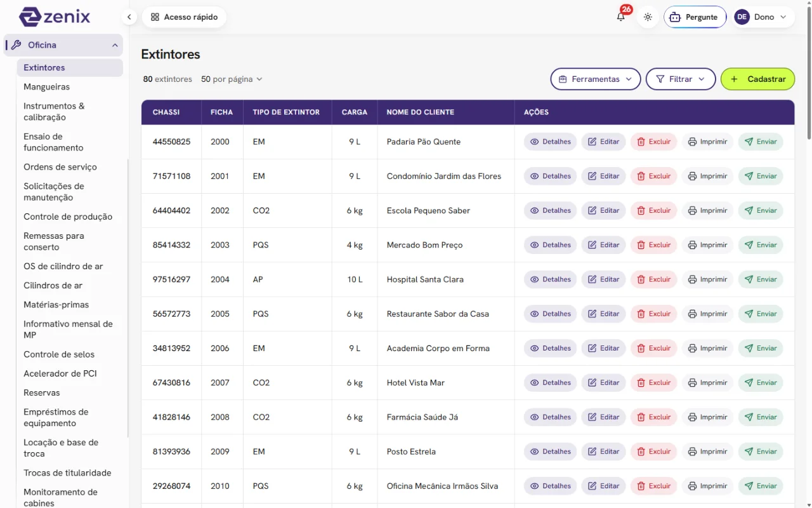Print the Mercado Bom Preço record
This screenshot has width=812, height=508.
pyautogui.click(x=707, y=245)
